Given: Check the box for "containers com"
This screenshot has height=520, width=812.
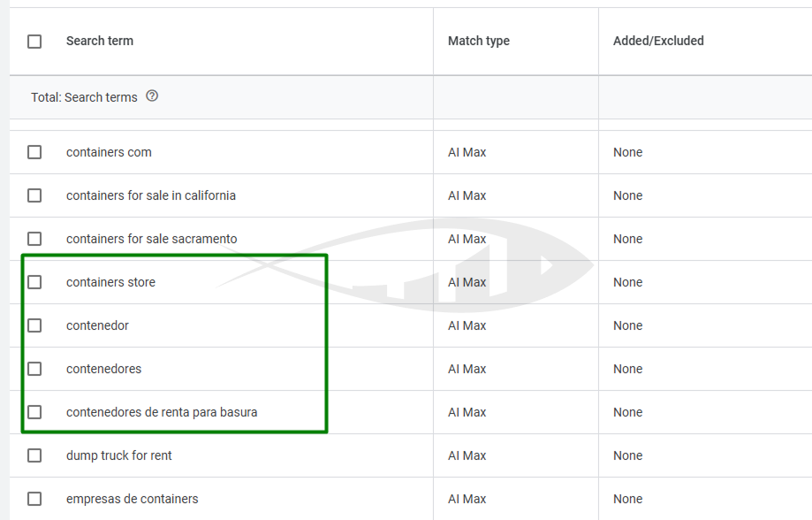Looking at the screenshot, I should click(x=34, y=152).
